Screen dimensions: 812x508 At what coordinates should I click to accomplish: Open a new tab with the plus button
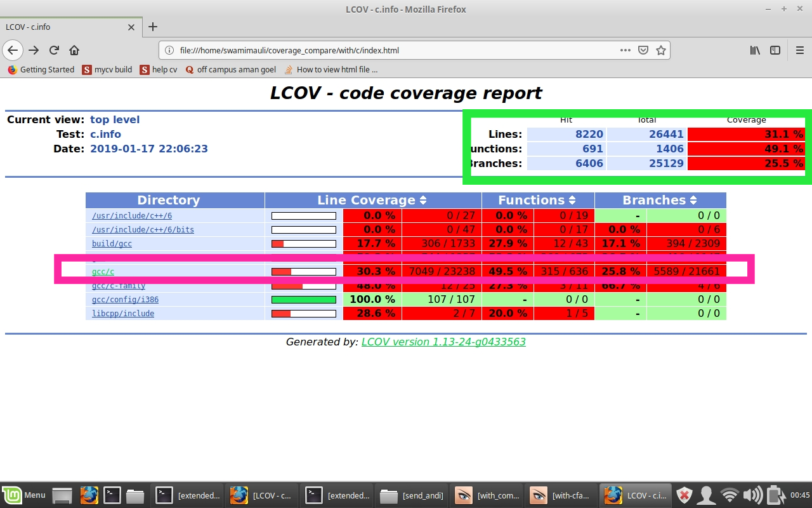[153, 27]
